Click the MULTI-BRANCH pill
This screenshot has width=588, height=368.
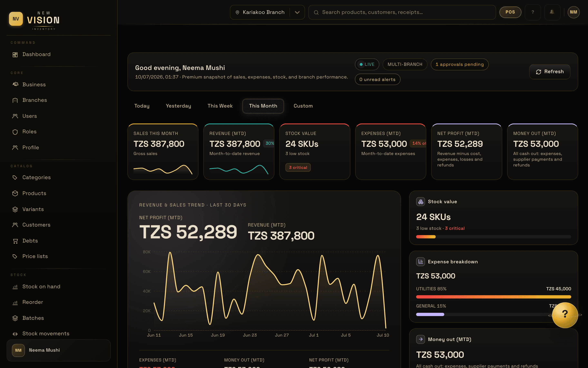[405, 64]
